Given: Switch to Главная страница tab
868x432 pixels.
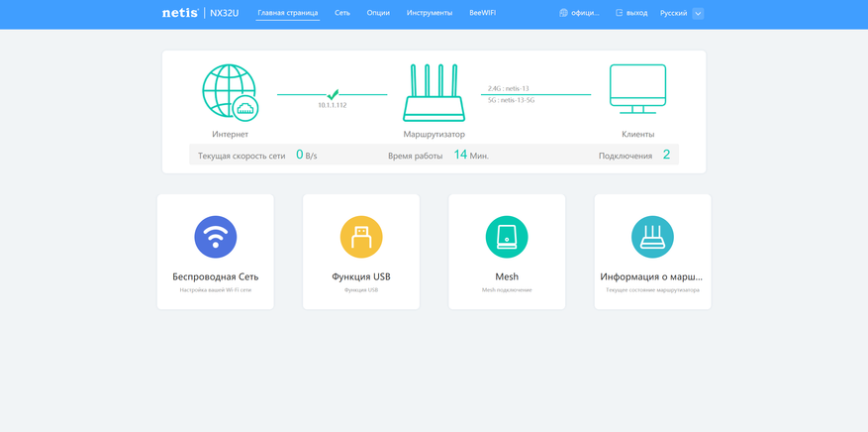Looking at the screenshot, I should point(288,13).
